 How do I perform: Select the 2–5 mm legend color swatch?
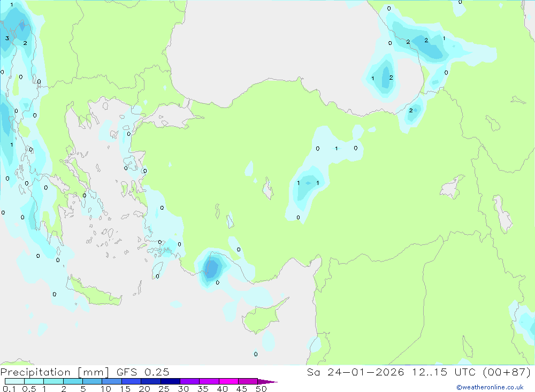click(x=73, y=381)
